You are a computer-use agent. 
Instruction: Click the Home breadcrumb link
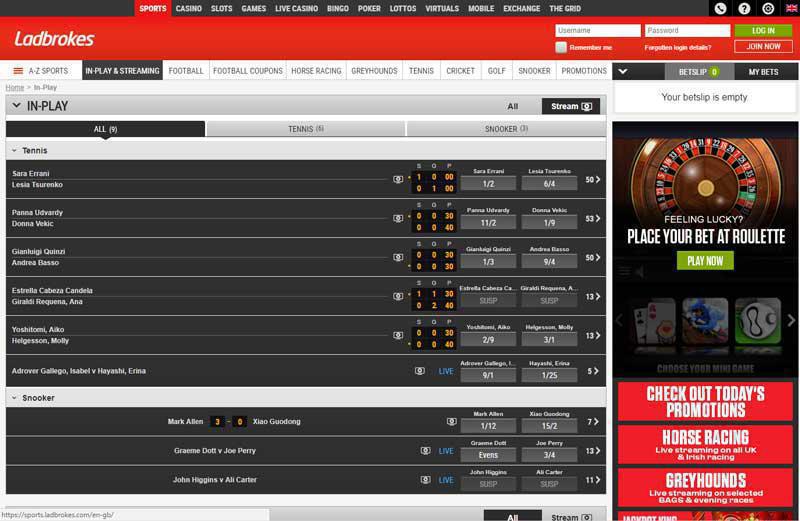point(15,88)
